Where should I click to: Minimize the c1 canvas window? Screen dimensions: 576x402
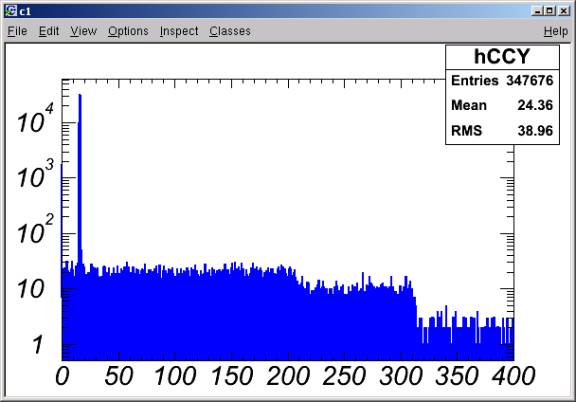pos(537,11)
